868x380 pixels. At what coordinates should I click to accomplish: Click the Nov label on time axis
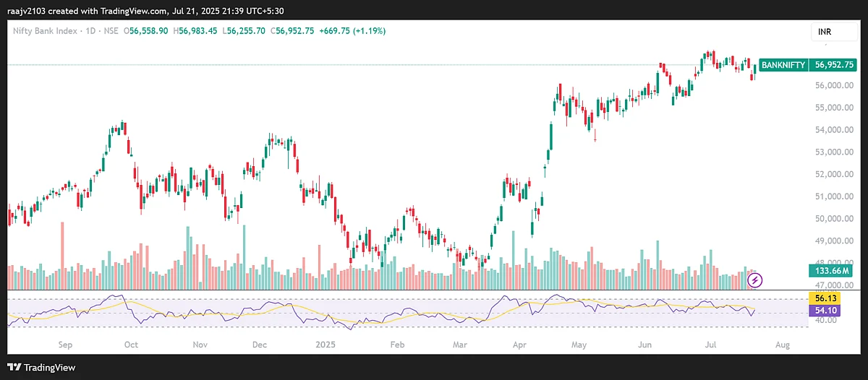click(201, 345)
